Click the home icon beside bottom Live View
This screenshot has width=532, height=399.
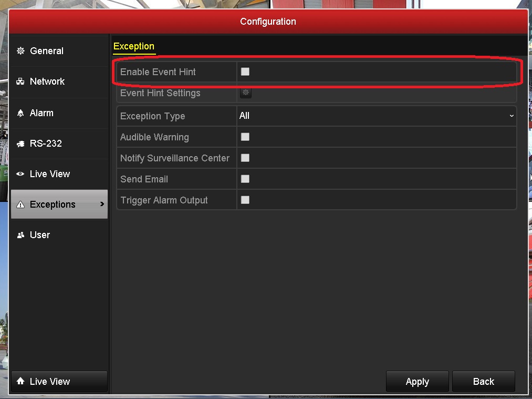click(x=20, y=381)
